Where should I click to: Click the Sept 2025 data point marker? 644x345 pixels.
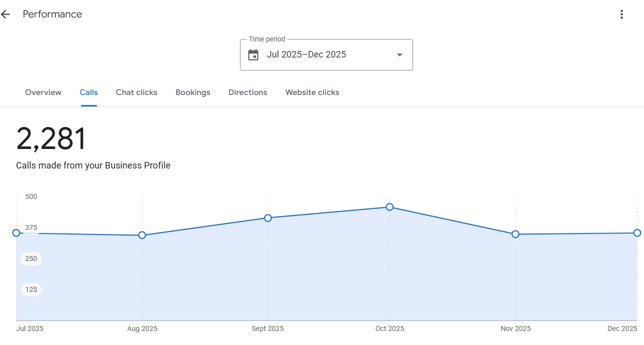point(267,218)
